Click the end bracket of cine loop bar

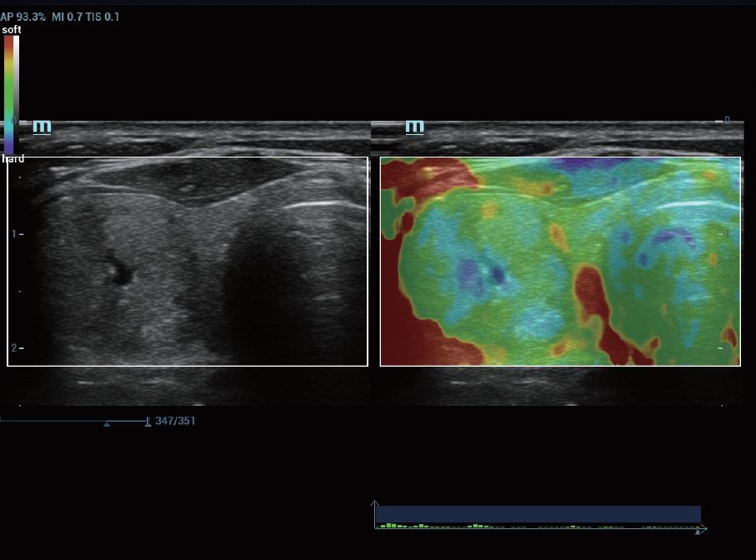point(148,422)
